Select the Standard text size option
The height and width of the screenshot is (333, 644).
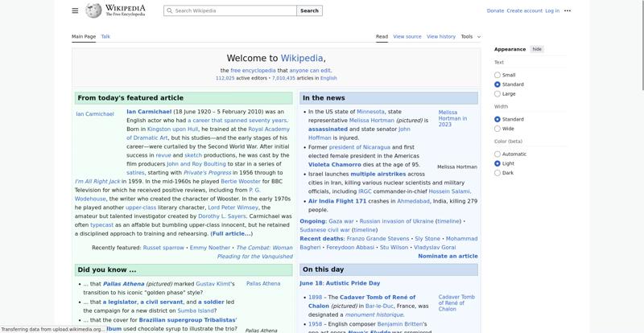(497, 84)
